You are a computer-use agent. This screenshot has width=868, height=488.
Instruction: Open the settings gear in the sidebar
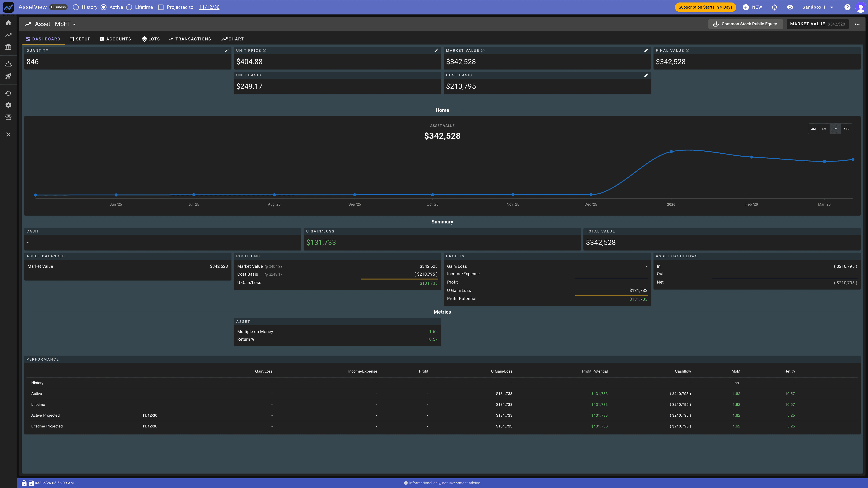point(8,106)
